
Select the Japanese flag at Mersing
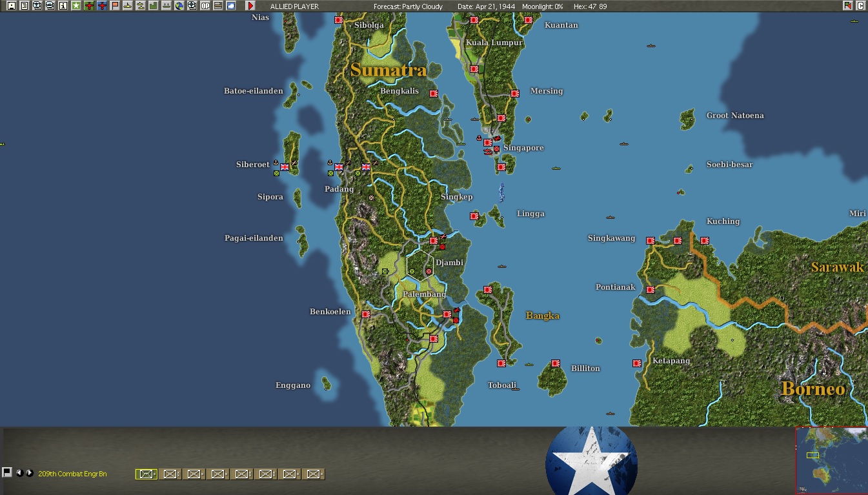pos(515,94)
